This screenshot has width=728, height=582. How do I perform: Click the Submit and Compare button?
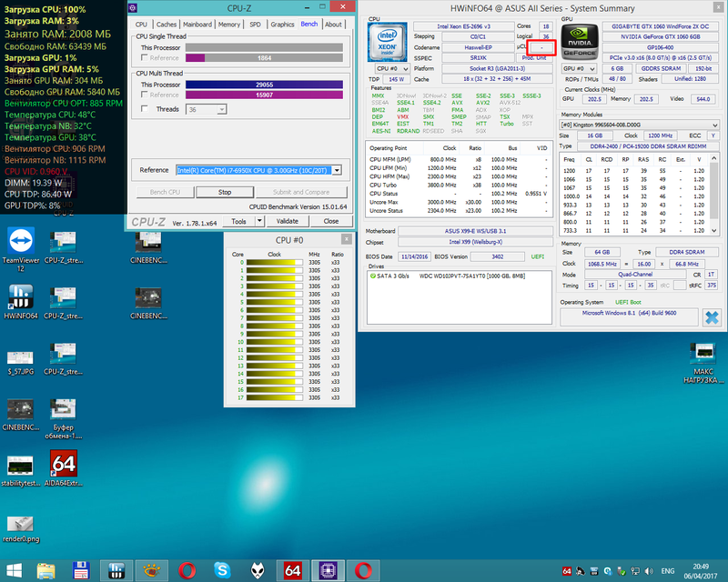(x=301, y=192)
